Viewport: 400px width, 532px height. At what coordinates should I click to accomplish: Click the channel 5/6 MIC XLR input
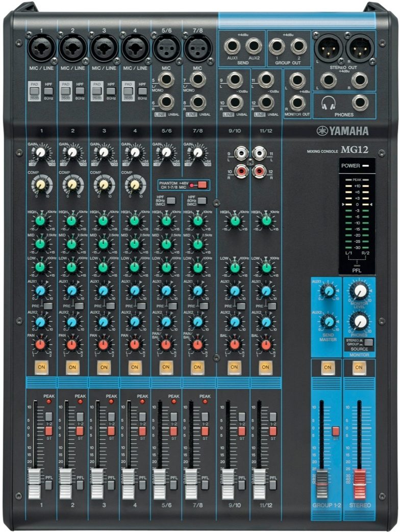[166, 48]
